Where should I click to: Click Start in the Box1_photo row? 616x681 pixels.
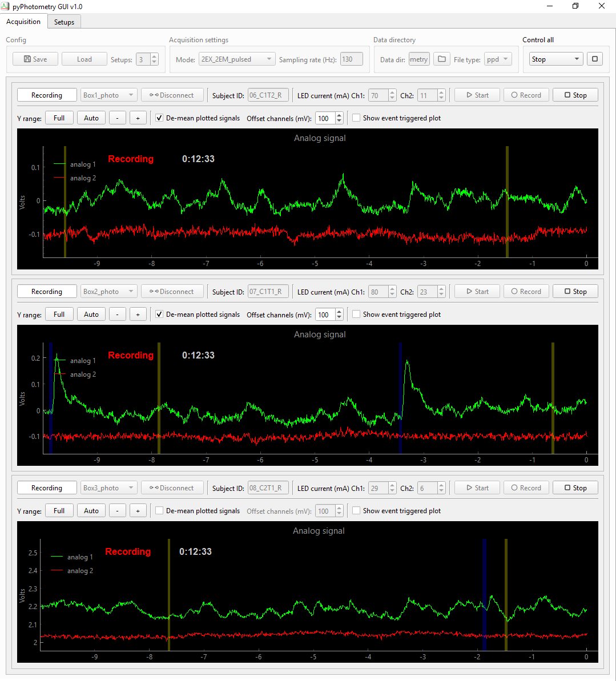pyautogui.click(x=477, y=95)
